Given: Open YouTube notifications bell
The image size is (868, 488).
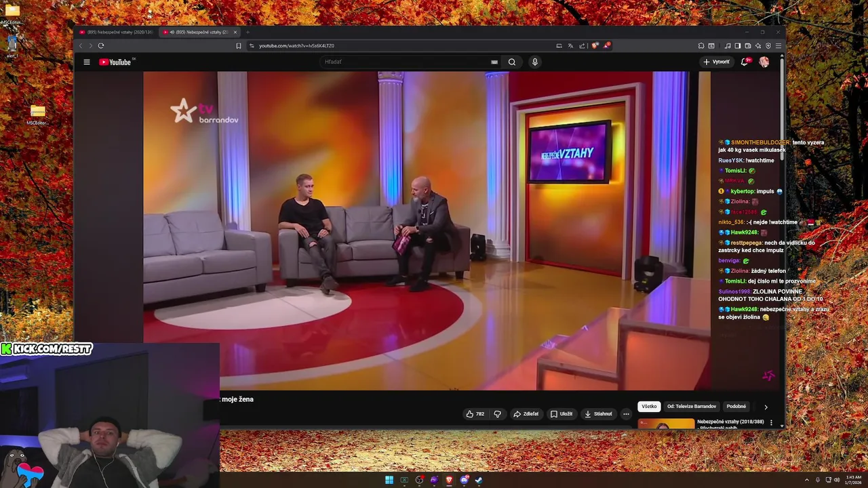Looking at the screenshot, I should 745,62.
